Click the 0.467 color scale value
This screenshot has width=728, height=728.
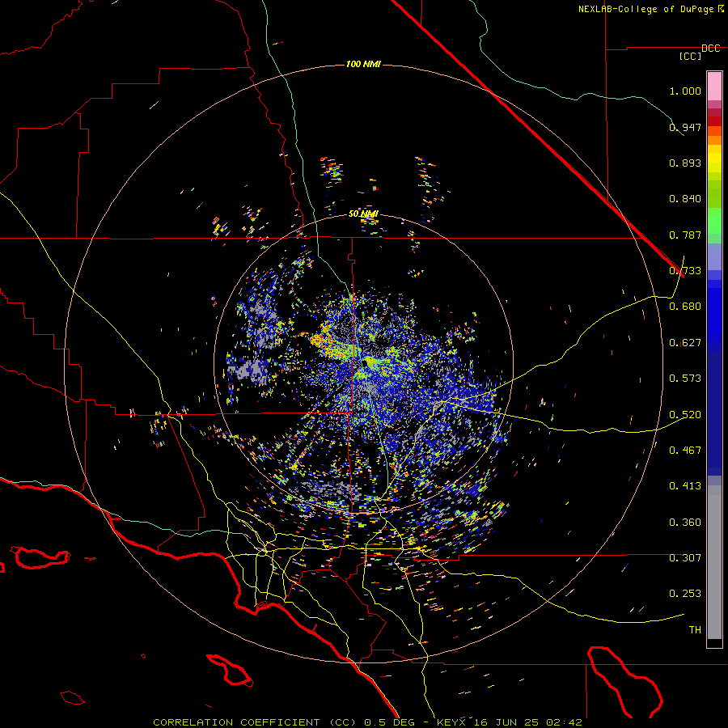[685, 451]
